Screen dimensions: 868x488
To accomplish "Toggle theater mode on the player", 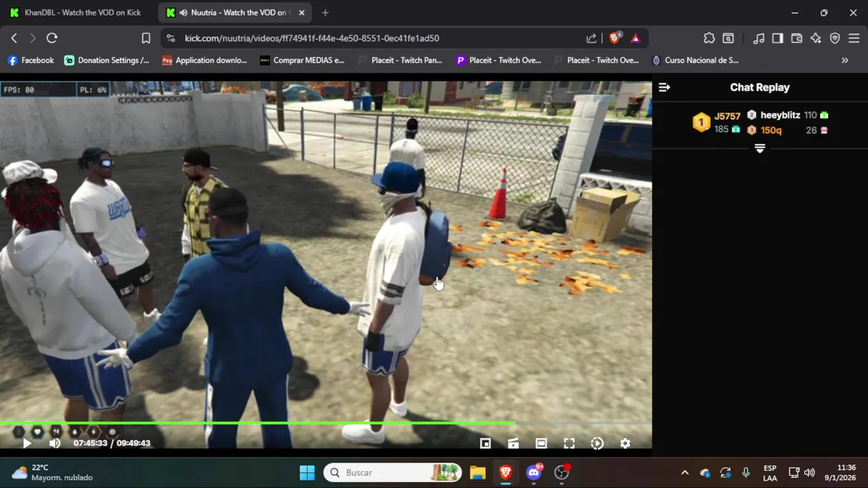I will point(541,443).
